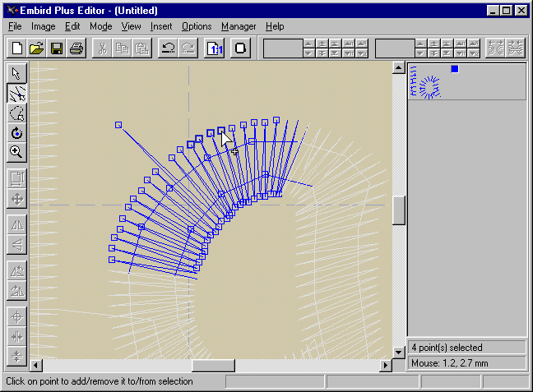The image size is (533, 392).
Task: Click the join objects icon with converging arrows
Action: click(516, 48)
